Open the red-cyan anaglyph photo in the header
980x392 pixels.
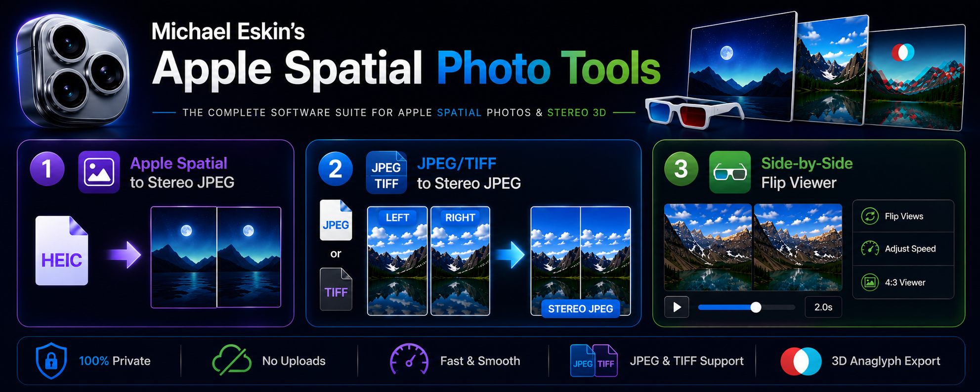coord(915,77)
